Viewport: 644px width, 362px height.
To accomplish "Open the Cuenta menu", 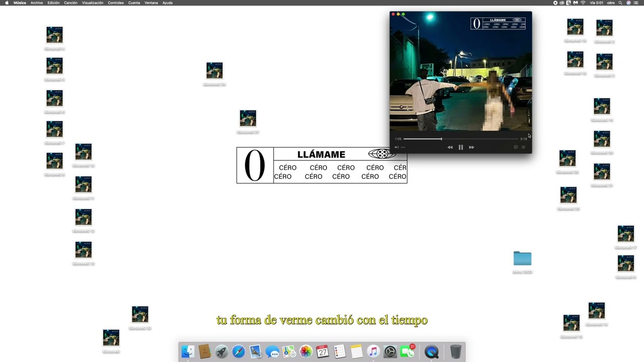I will click(x=134, y=3).
